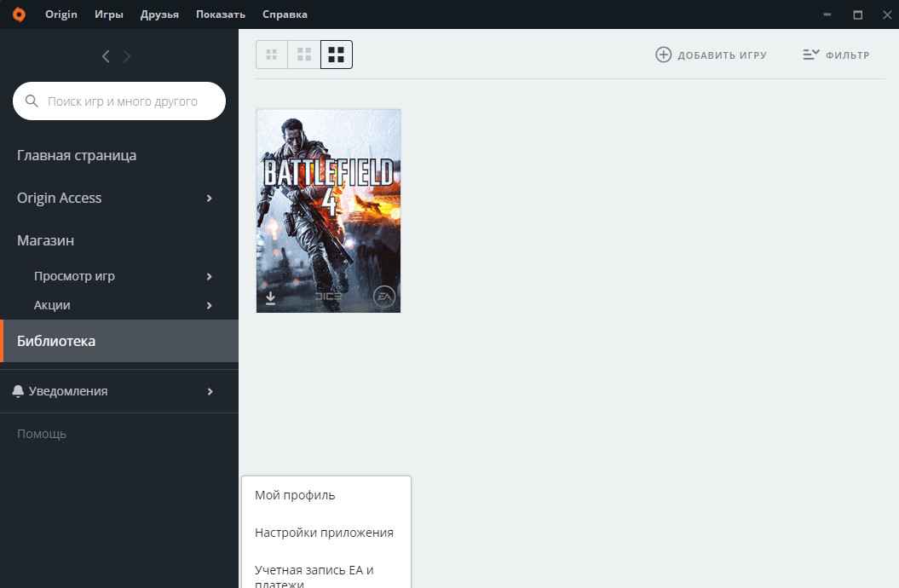Viewport: 899px width, 588px height.
Task: Expand the Origin Access submenu chevron
Action: pos(210,198)
